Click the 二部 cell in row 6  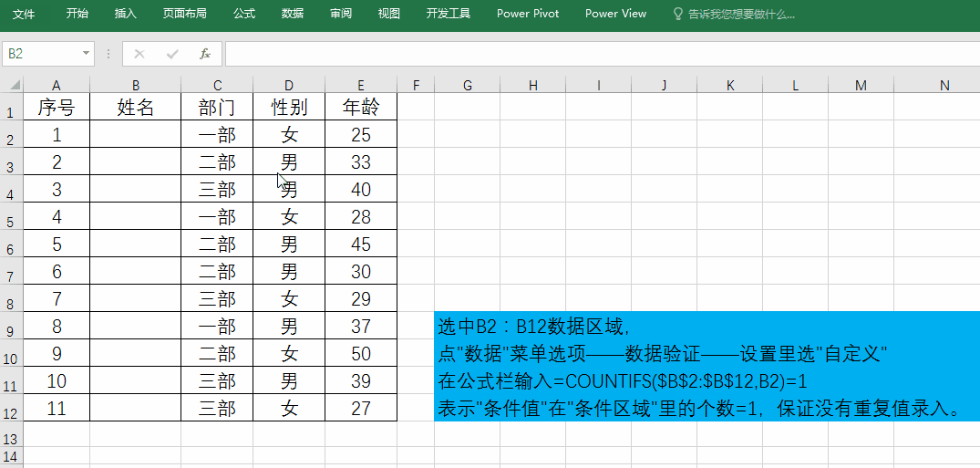217,244
